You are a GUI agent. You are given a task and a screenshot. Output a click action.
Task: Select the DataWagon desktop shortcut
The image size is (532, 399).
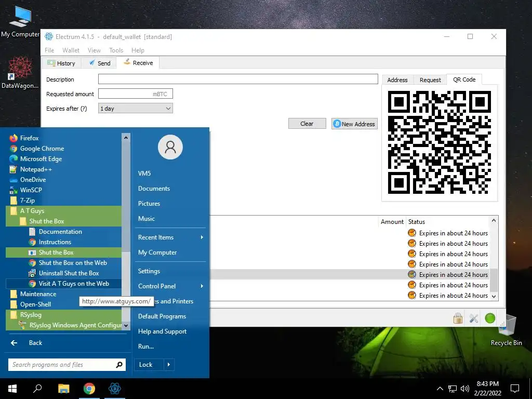pos(20,73)
